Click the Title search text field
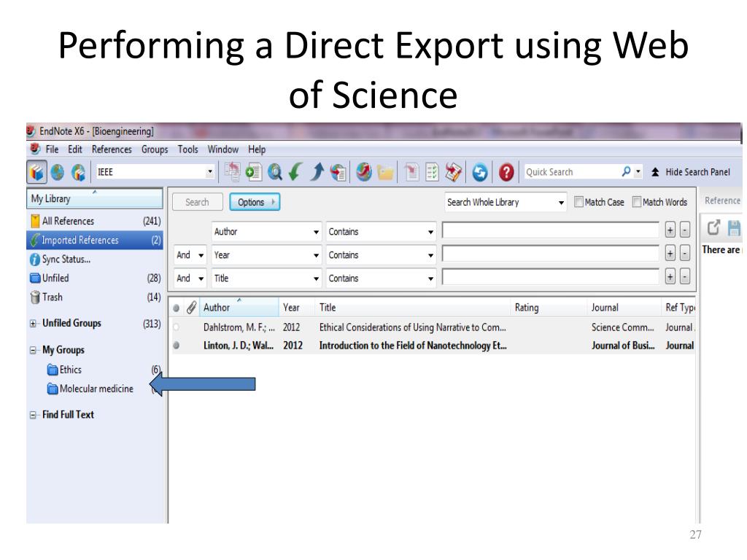The image size is (747, 560). tap(551, 276)
